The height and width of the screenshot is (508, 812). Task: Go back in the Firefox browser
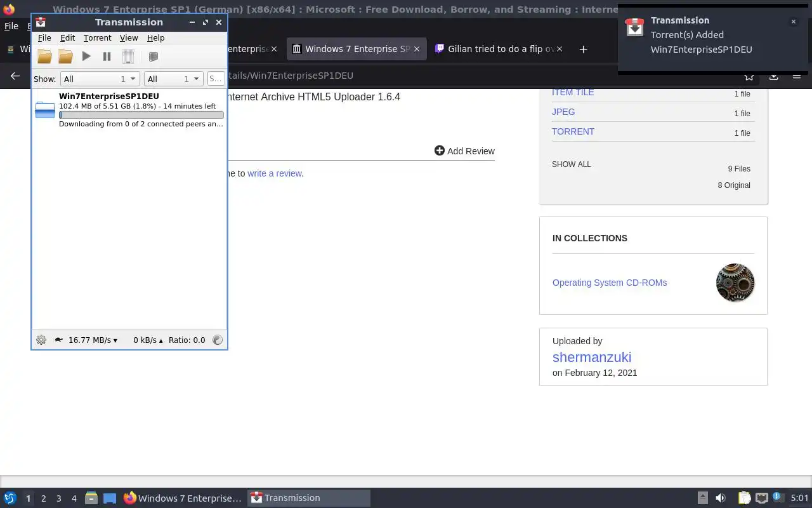point(15,76)
